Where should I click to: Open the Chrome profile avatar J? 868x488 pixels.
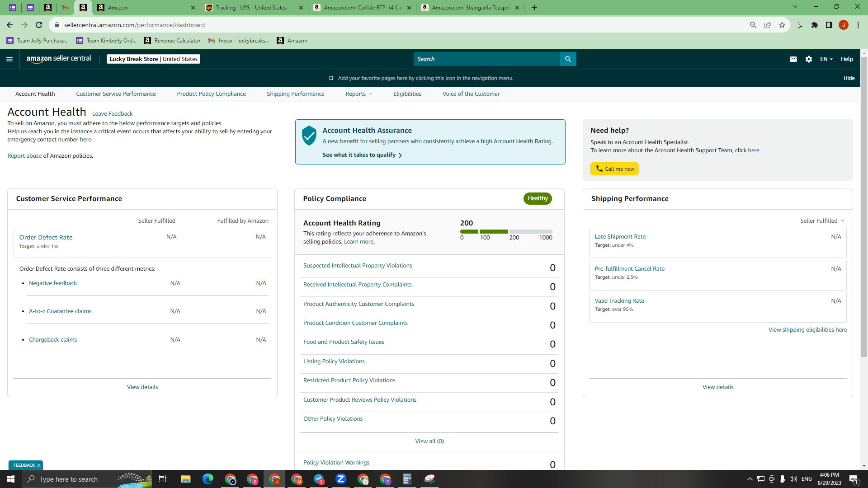pyautogui.click(x=844, y=25)
